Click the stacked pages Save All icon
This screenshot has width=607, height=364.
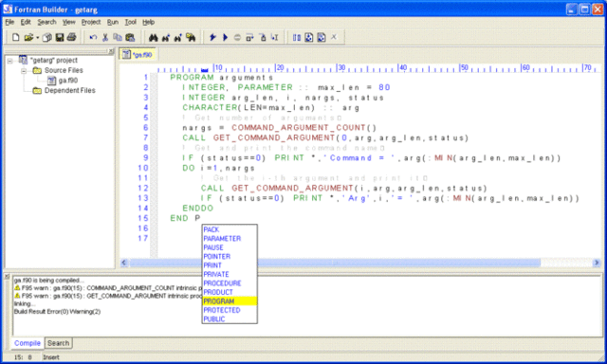[47, 38]
